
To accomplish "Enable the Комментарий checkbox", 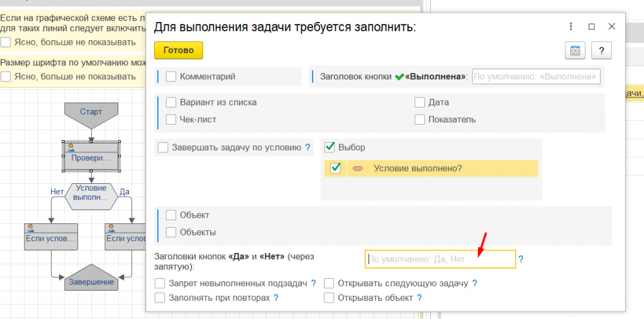I will [x=171, y=77].
